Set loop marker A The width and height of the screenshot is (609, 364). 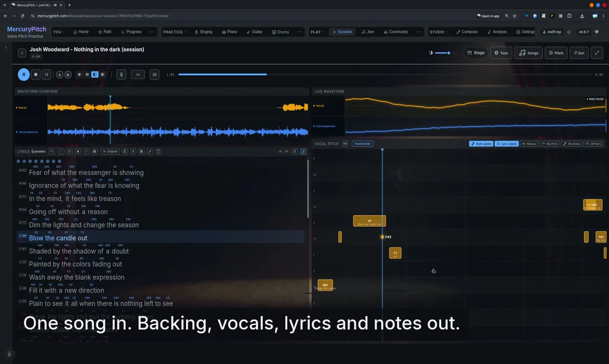tap(60, 74)
